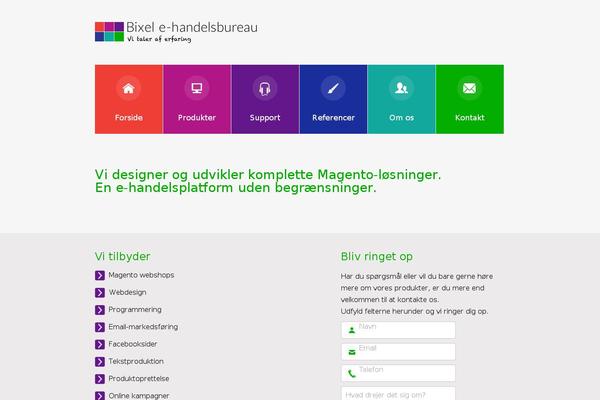
Task: Click the person icon in Navn field
Action: [x=352, y=330]
